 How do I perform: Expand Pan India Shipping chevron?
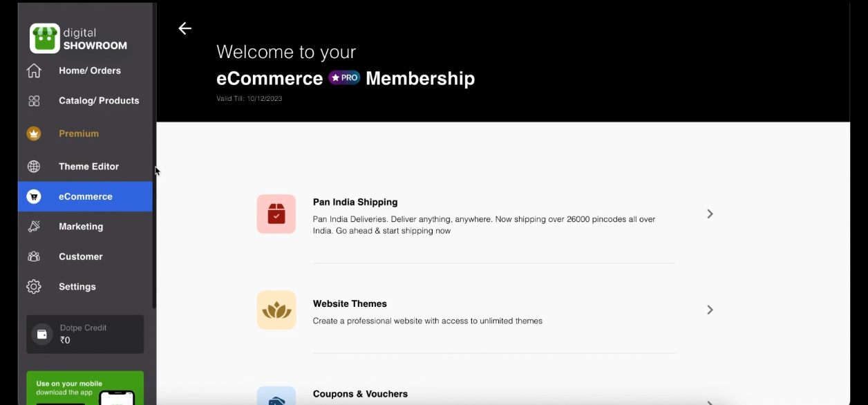[710, 214]
